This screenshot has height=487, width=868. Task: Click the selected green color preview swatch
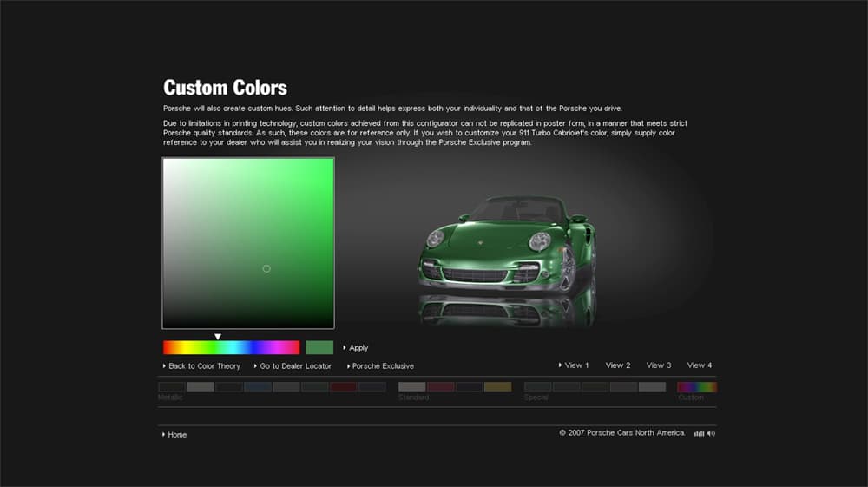pyautogui.click(x=319, y=347)
